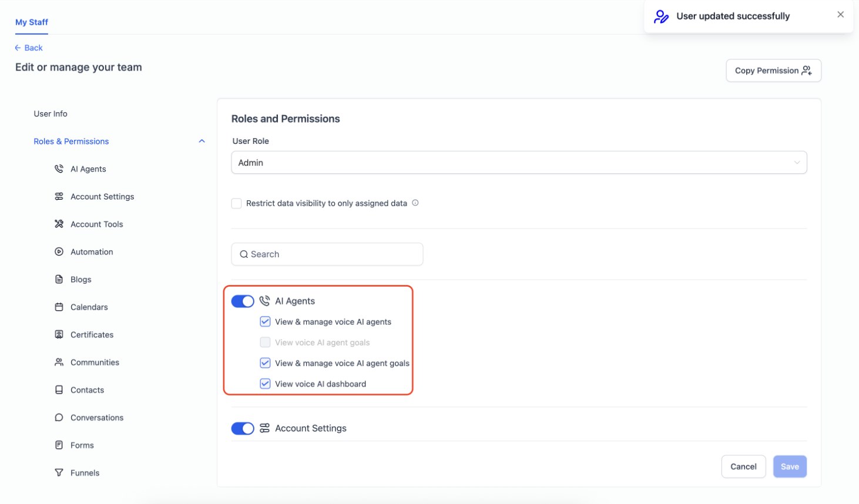The width and height of the screenshot is (859, 504).
Task: Open the Certificates badge icon
Action: (x=59, y=334)
